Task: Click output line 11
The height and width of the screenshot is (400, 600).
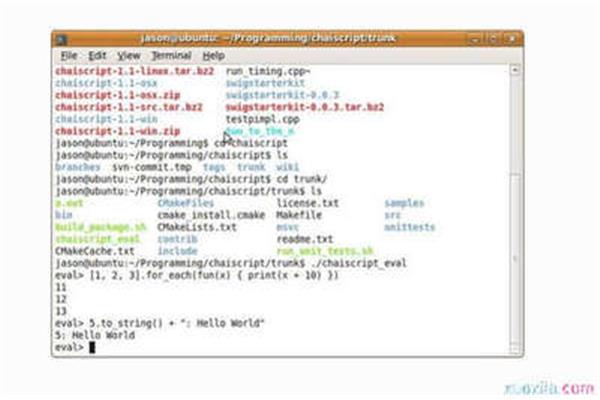Action: pos(61,287)
